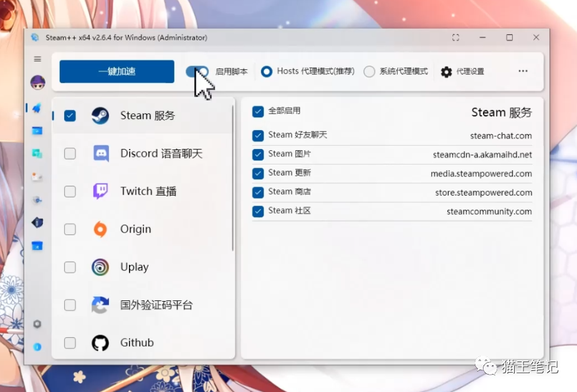Image resolution: width=577 pixels, height=392 pixels.
Task: Click the Twitch logo icon
Action: (100, 191)
